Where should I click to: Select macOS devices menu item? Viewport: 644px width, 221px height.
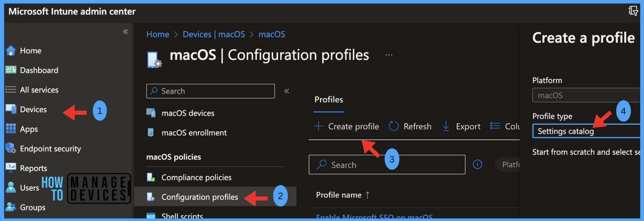pos(188,113)
